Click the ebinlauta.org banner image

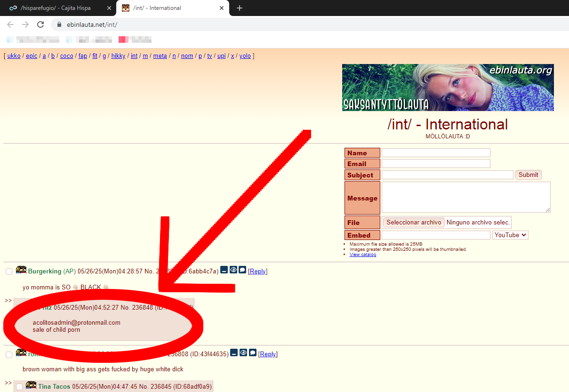click(x=448, y=88)
